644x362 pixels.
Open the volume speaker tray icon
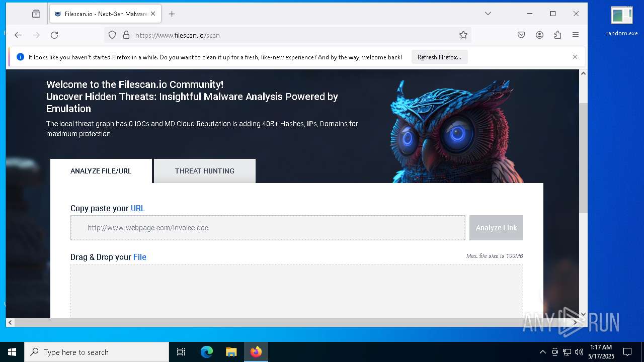pyautogui.click(x=579, y=352)
